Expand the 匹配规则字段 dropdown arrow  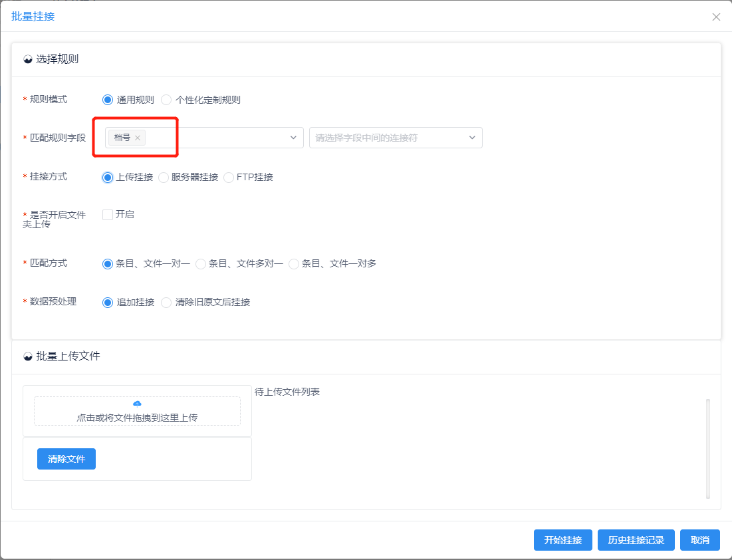point(293,138)
